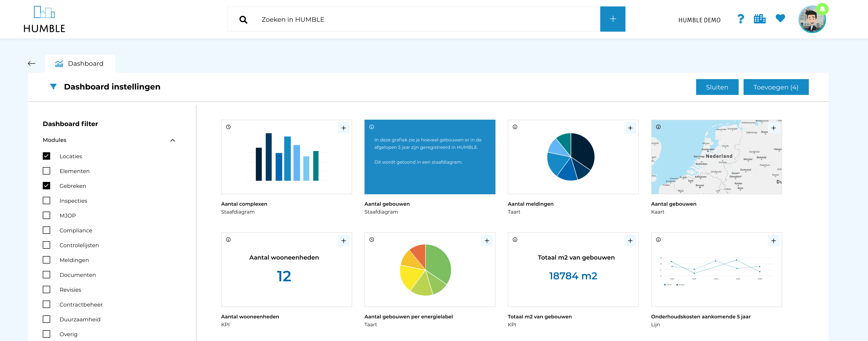The width and height of the screenshot is (868, 341).
Task: Uncheck the Locaties module checkbox
Action: (46, 156)
